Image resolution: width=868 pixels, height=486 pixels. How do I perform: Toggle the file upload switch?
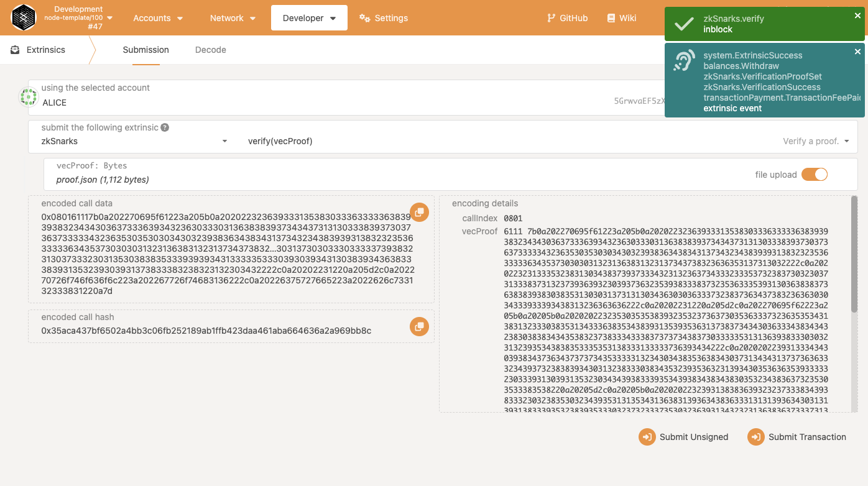click(814, 175)
